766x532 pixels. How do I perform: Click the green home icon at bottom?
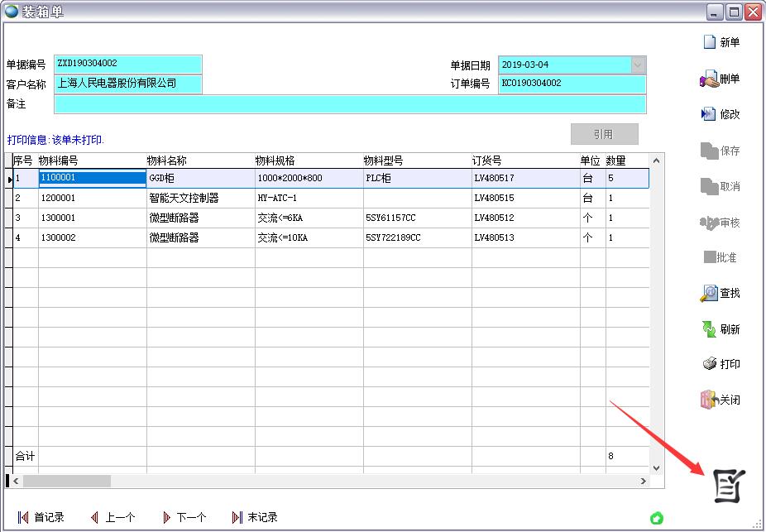pyautogui.click(x=657, y=518)
